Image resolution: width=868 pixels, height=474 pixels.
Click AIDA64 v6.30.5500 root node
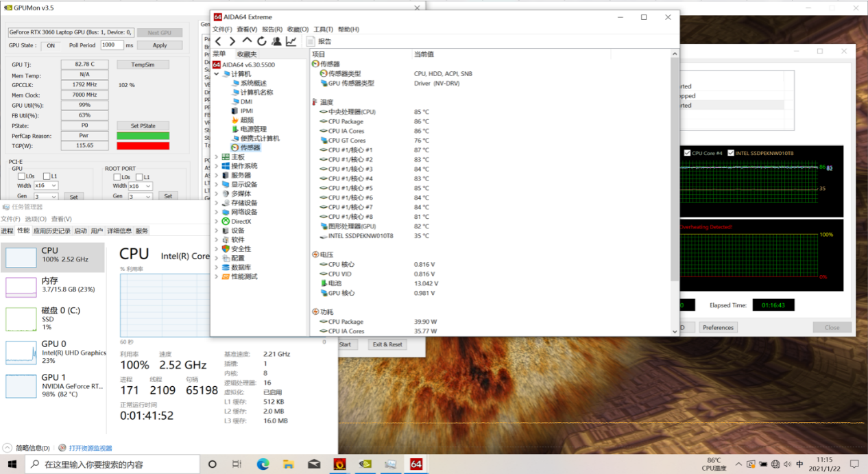click(x=244, y=64)
